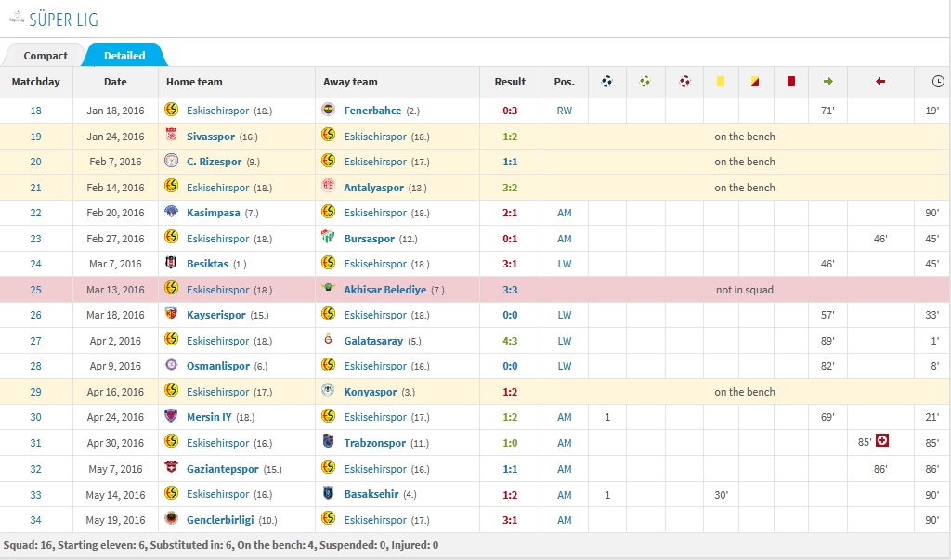Click the squad summary text in the table footer

221,545
